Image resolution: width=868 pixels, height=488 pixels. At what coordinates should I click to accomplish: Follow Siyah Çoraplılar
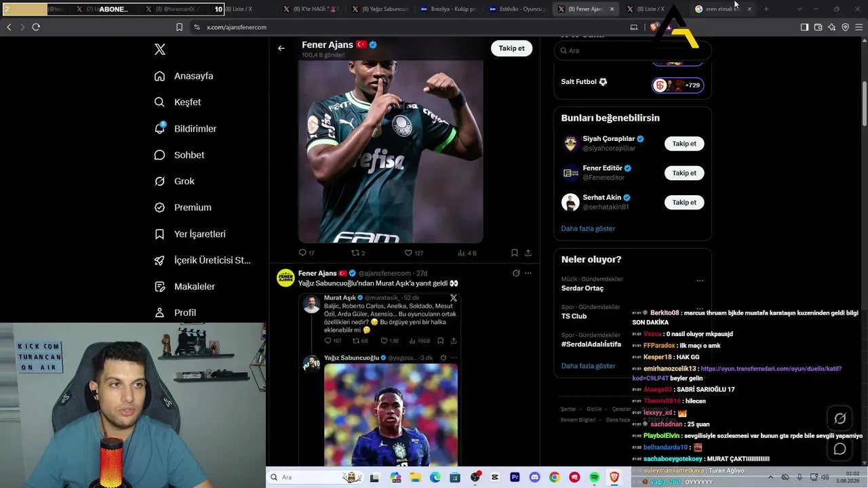tap(684, 144)
